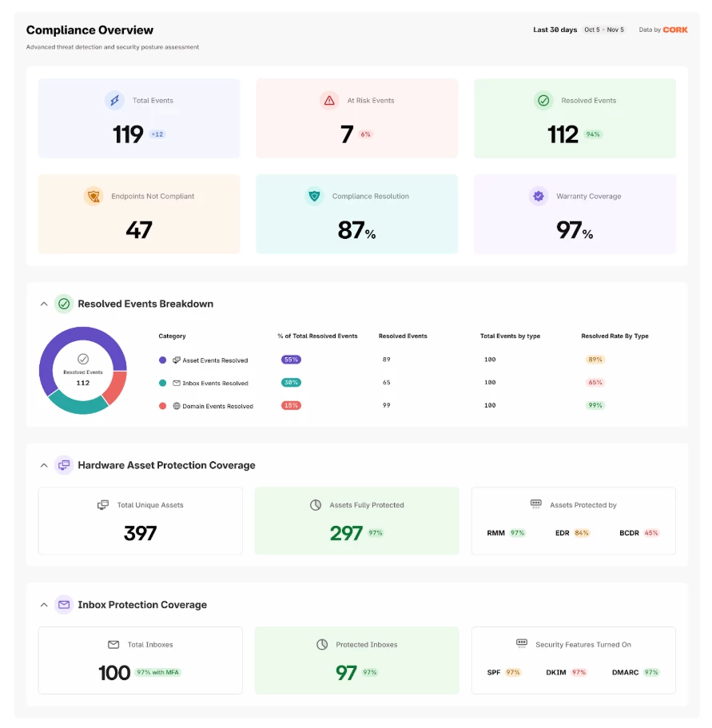712x728 pixels.
Task: Open the CORK data provider link
Action: [x=675, y=30]
